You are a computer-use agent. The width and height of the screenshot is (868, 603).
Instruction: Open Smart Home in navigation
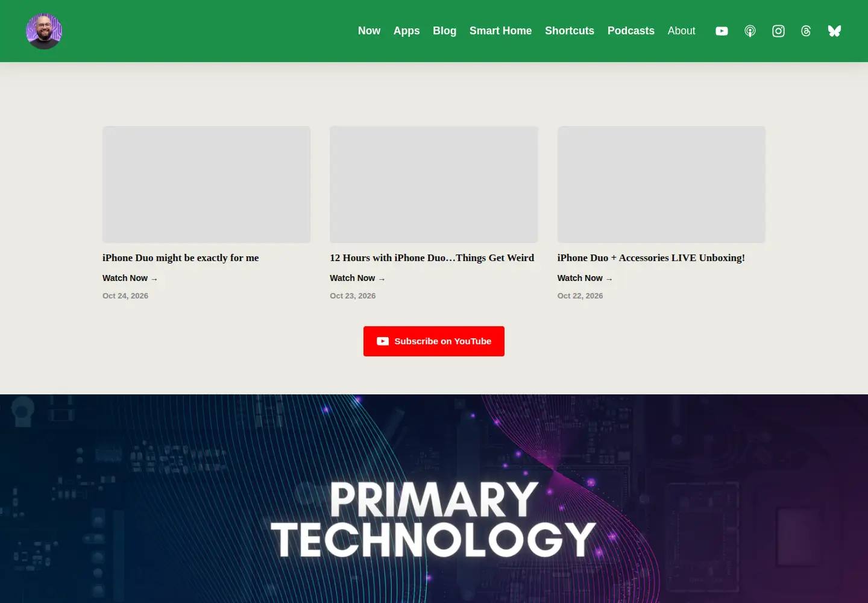tap(500, 31)
